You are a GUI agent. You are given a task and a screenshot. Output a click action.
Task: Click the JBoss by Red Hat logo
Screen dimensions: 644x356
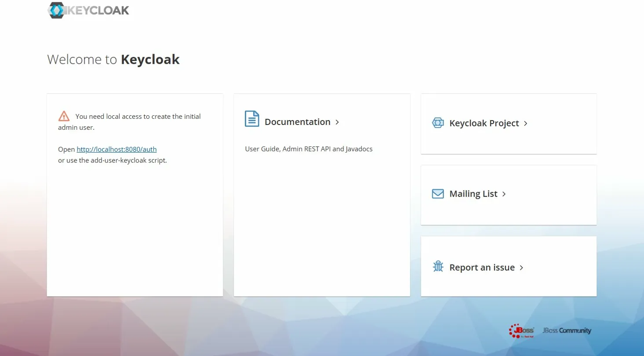[521, 330]
